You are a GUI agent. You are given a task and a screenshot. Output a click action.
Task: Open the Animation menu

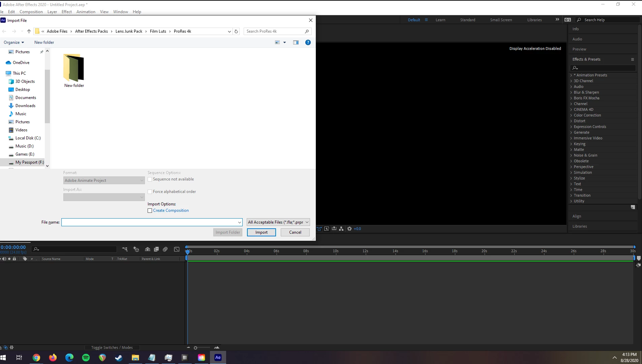coord(86,12)
